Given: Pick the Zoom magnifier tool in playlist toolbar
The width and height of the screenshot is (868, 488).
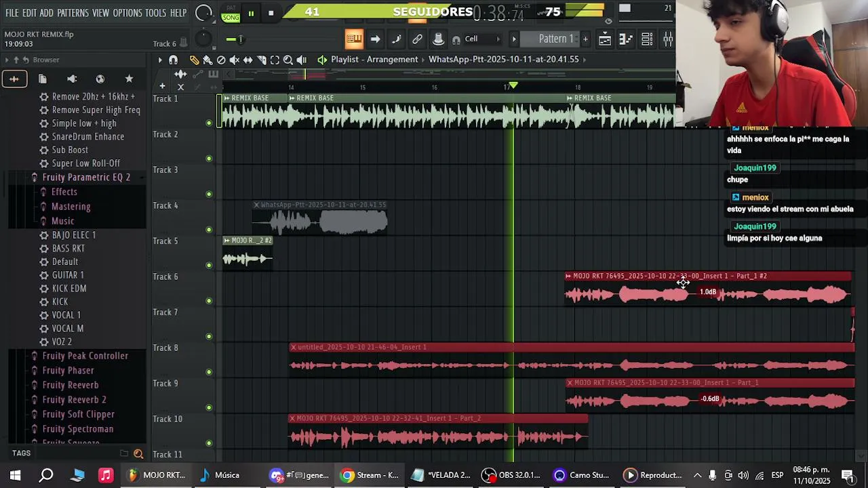Looking at the screenshot, I should (288, 60).
